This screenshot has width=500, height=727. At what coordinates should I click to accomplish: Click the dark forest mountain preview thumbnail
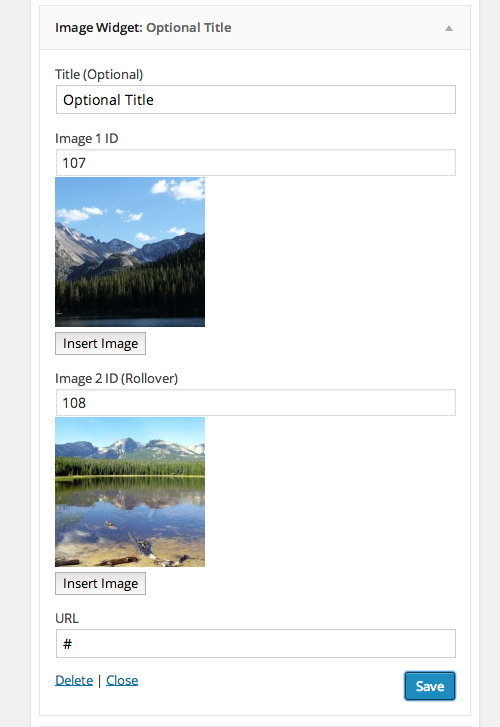(x=130, y=252)
